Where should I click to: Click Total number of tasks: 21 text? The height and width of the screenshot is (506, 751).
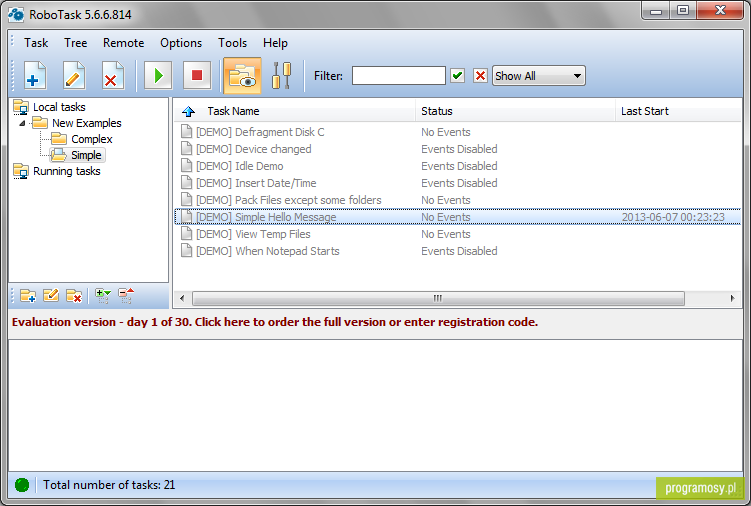pos(109,485)
